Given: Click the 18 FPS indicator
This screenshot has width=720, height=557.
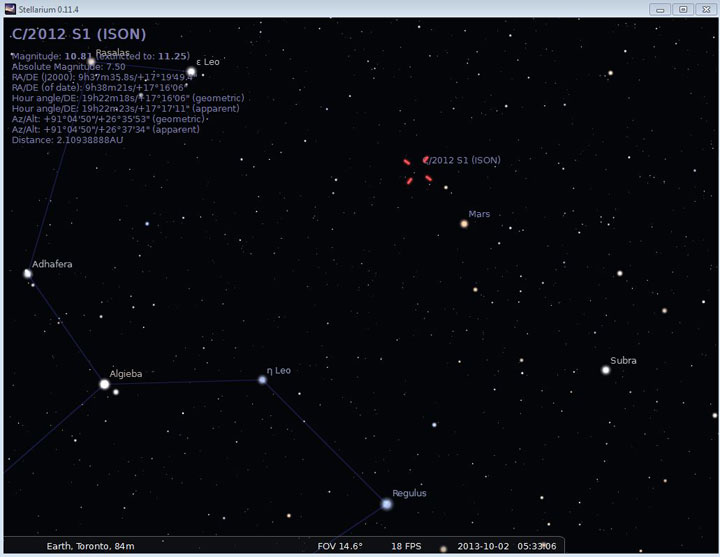Looking at the screenshot, I should (406, 546).
